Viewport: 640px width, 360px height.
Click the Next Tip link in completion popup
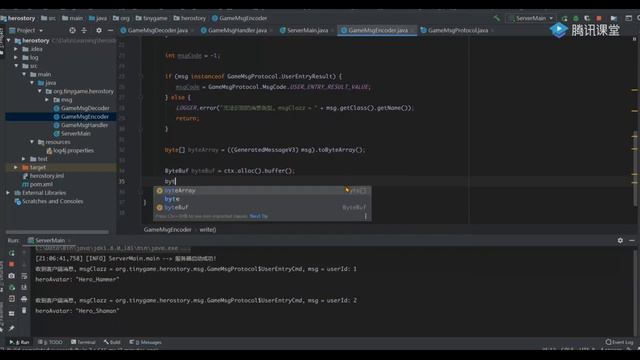click(x=258, y=216)
